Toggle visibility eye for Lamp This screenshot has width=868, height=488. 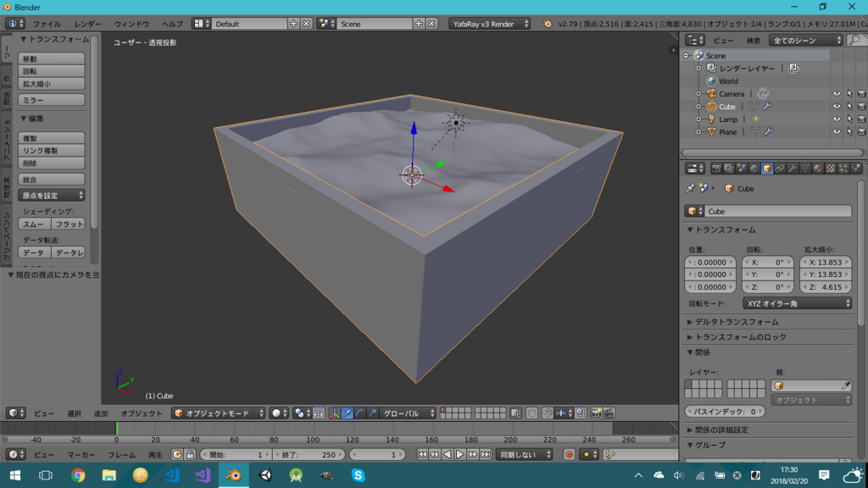[837, 119]
